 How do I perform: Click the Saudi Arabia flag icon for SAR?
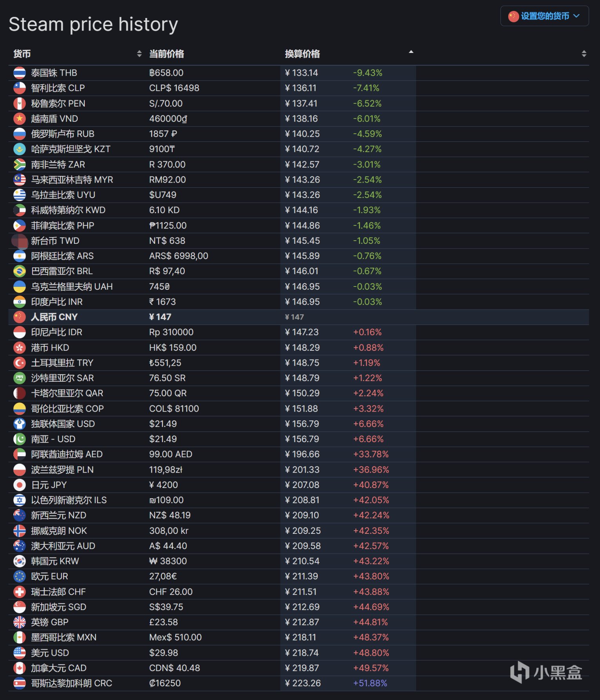click(20, 378)
